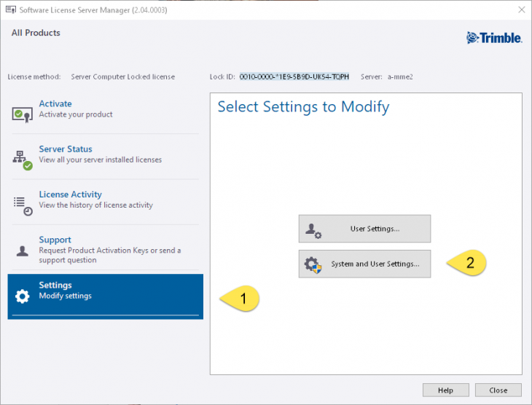This screenshot has width=532, height=405.
Task: Open User Settings... button
Action: (x=364, y=229)
